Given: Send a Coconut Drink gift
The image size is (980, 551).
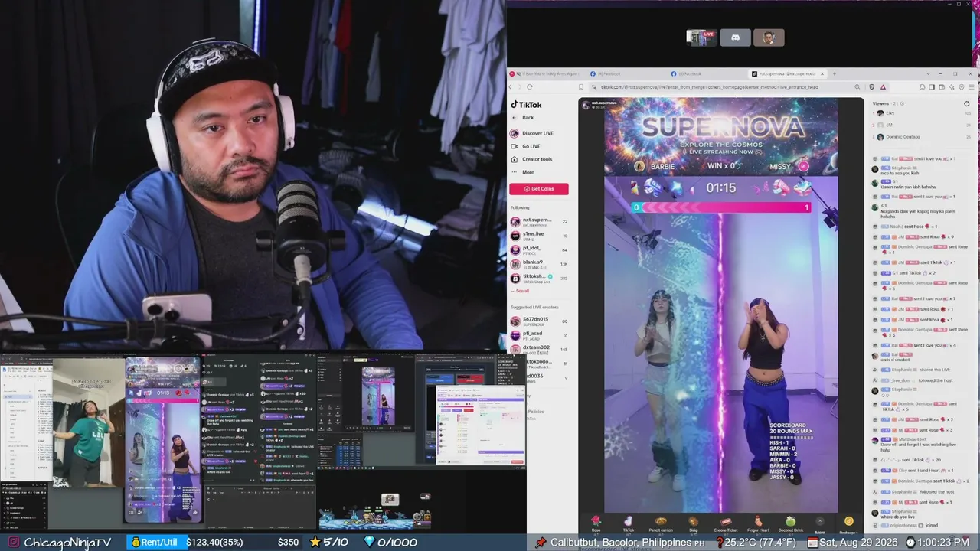Looking at the screenshot, I should click(790, 523).
